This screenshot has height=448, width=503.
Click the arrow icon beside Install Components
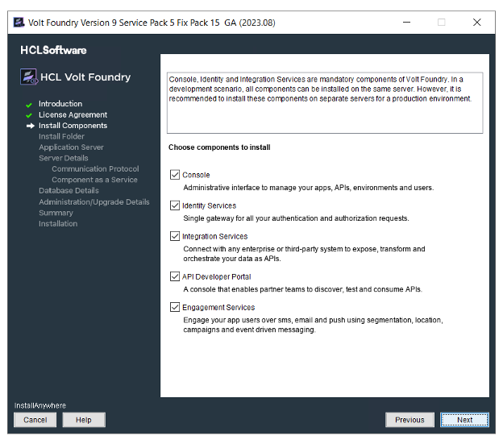(x=30, y=126)
